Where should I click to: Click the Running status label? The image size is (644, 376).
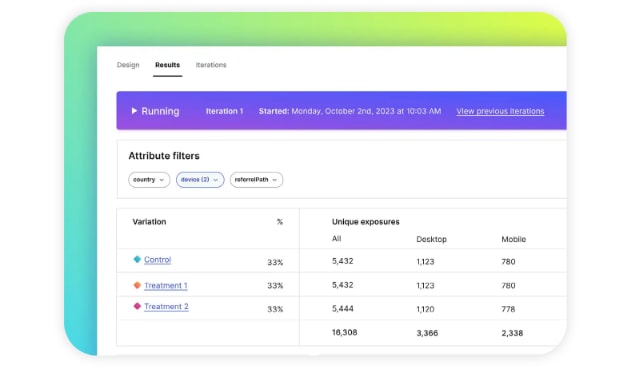tap(160, 111)
